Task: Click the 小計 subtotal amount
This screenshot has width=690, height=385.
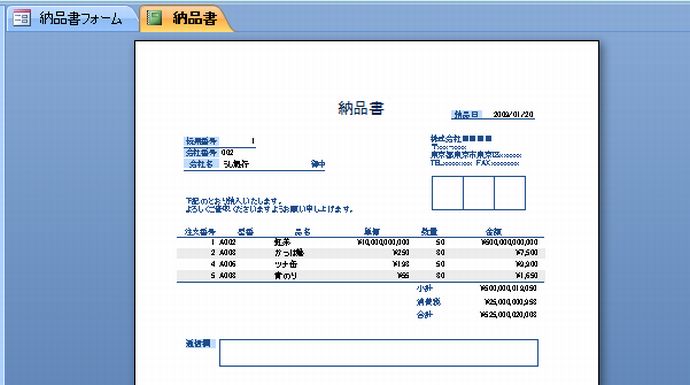Action: [508, 288]
